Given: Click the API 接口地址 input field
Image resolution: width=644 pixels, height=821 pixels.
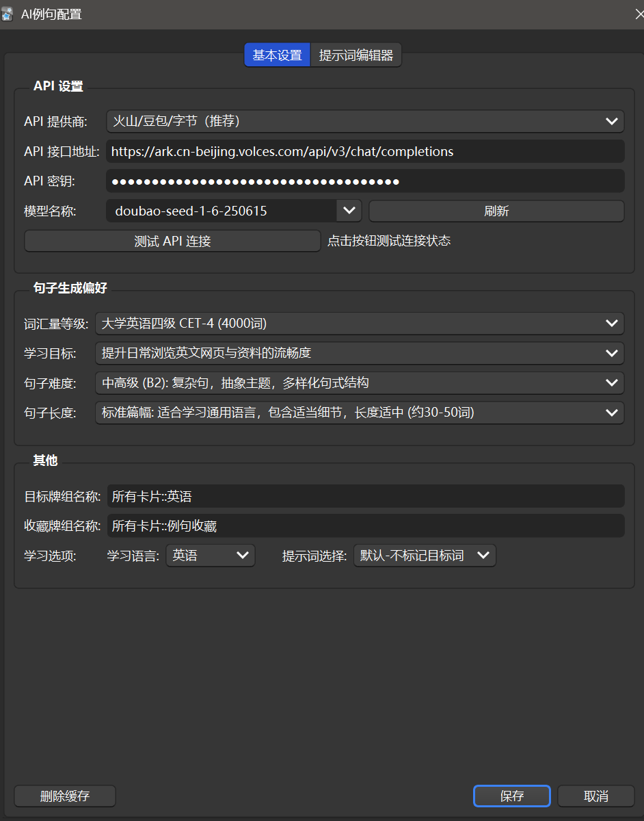Looking at the screenshot, I should pos(365,151).
